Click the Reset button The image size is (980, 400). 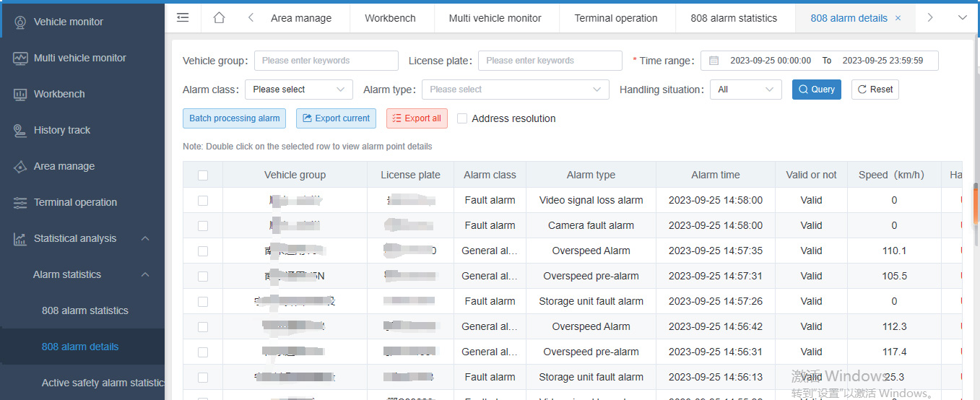[x=875, y=90]
